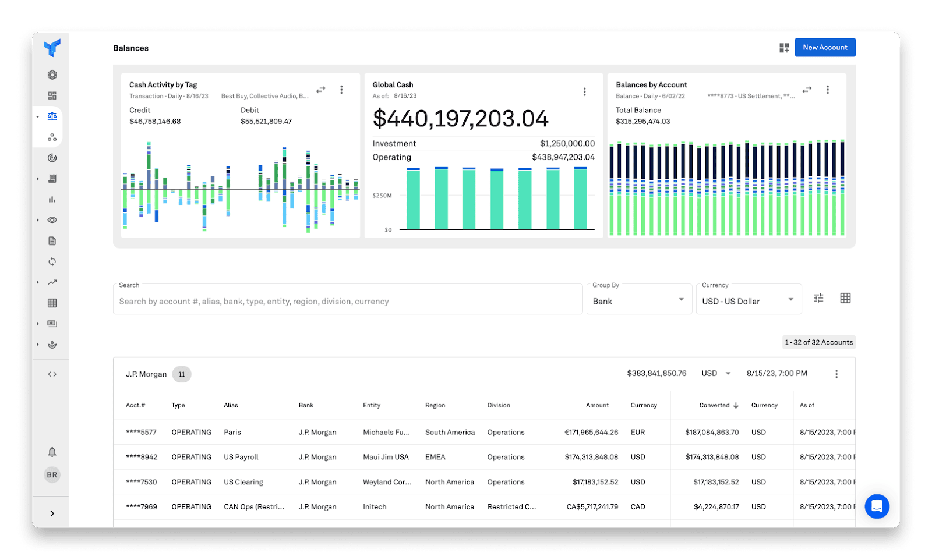Click the document icon in sidebar
Image resolution: width=932 pixels, height=560 pixels.
52,241
